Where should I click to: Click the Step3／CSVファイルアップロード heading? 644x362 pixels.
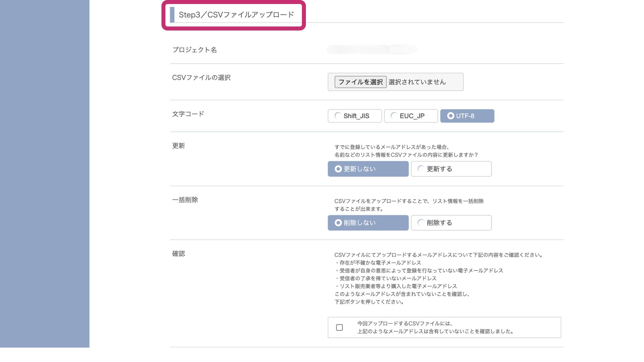(236, 15)
